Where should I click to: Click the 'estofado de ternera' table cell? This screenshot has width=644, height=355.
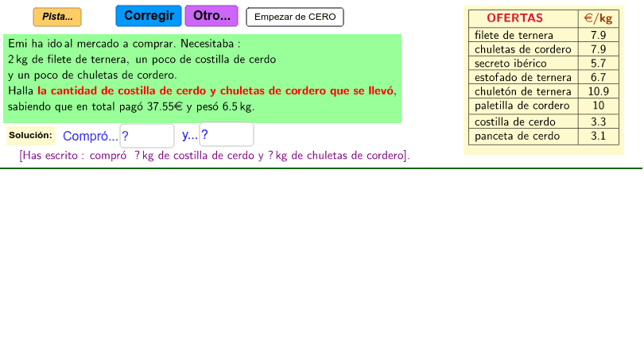pos(523,77)
